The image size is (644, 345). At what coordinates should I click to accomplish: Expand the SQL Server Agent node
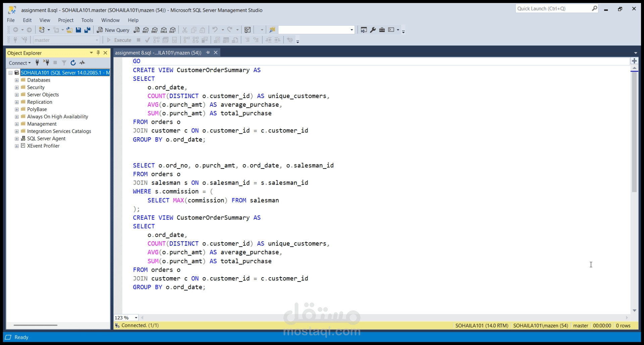17,139
